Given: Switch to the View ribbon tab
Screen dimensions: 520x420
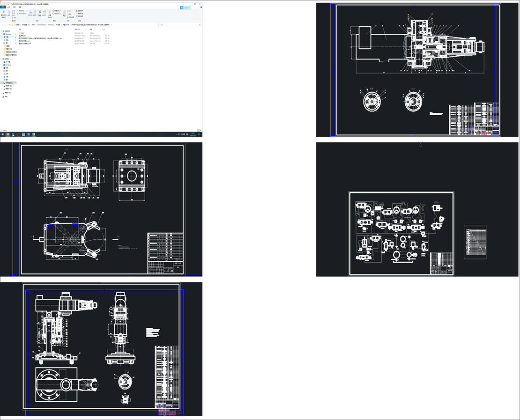Looking at the screenshot, I should [20, 7].
